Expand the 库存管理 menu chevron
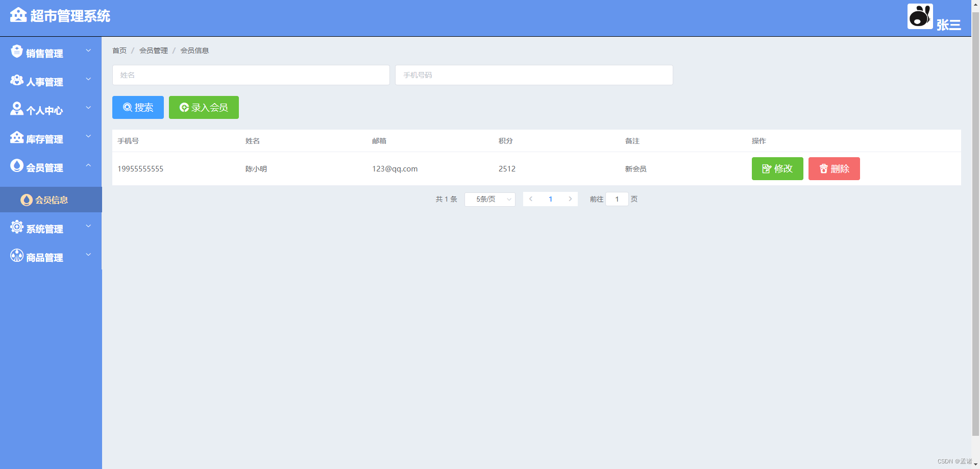980x469 pixels. [x=88, y=136]
